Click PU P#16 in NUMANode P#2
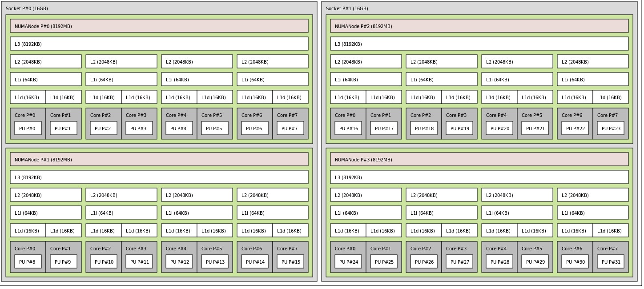The image size is (644, 289). [348, 128]
